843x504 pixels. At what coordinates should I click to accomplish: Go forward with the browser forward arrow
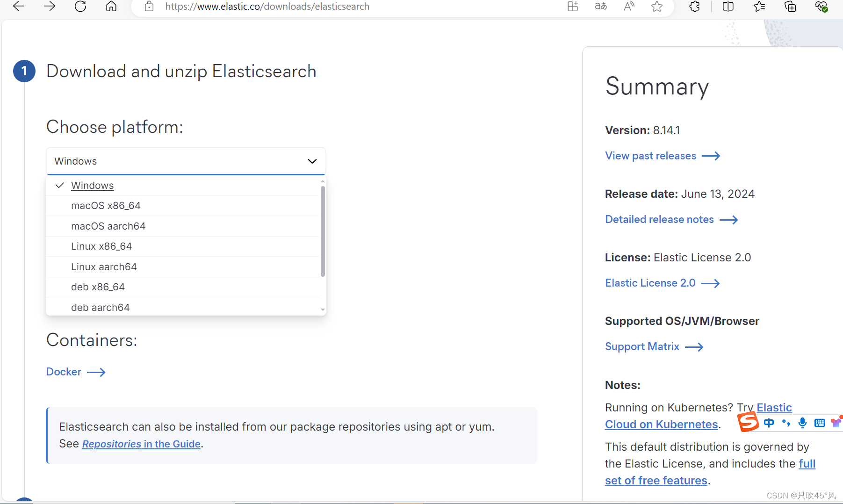click(50, 7)
